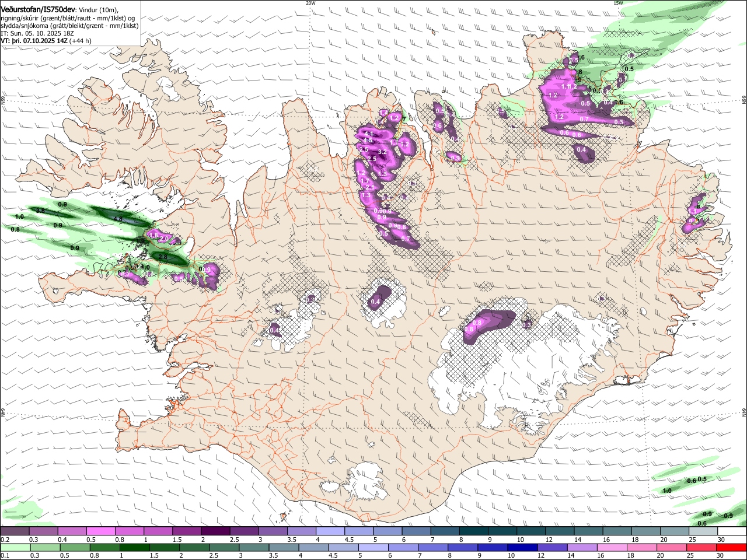Click the lower legend swatch between 0.1 and 0.3
The image size is (747, 560).
pyautogui.click(x=15, y=548)
